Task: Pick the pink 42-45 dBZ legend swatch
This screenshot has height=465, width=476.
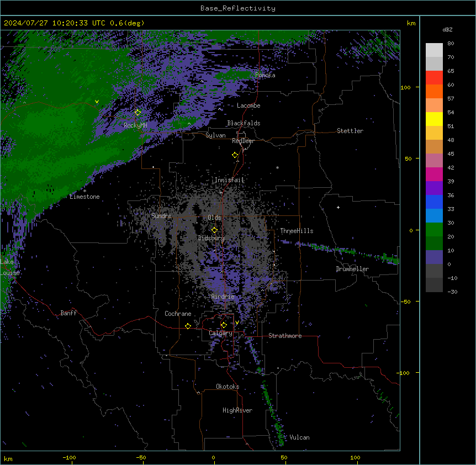Action: [x=434, y=161]
